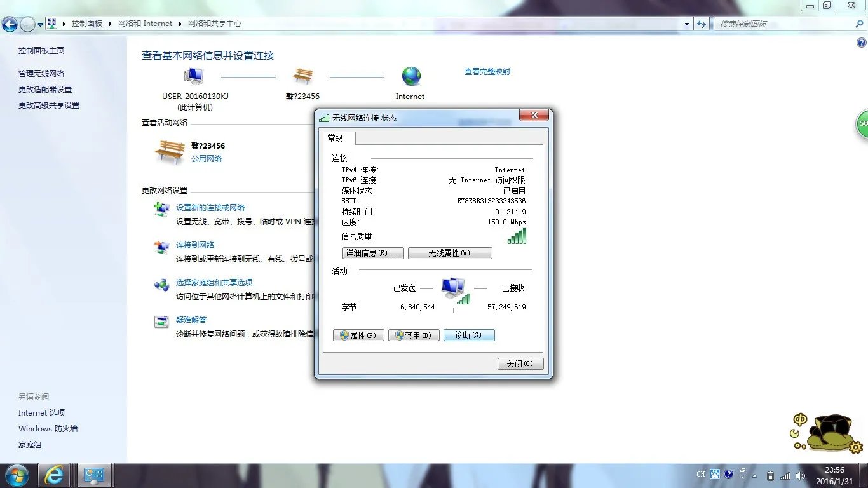Open 疑难解答 link
This screenshot has height=488, width=868.
191,320
